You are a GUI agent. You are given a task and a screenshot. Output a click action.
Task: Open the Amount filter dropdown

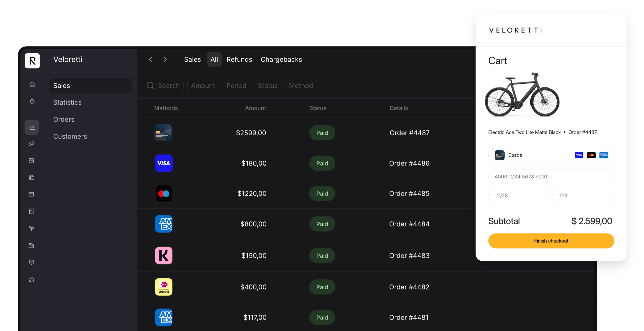point(203,85)
